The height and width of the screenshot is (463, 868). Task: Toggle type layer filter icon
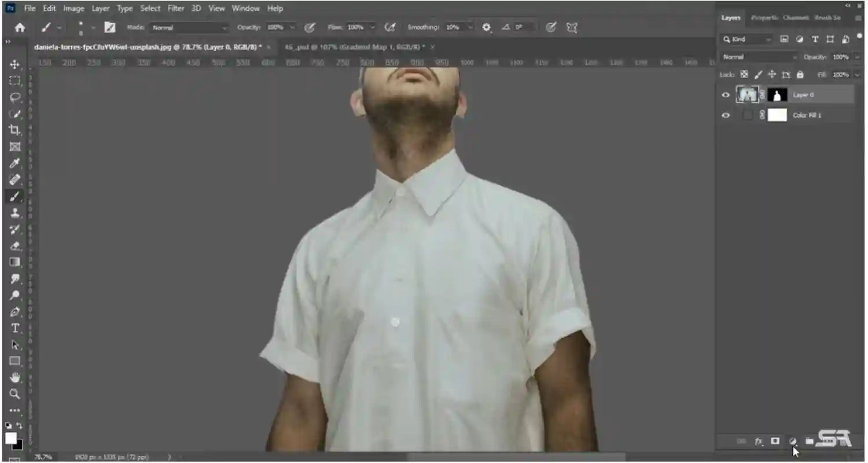click(x=815, y=39)
